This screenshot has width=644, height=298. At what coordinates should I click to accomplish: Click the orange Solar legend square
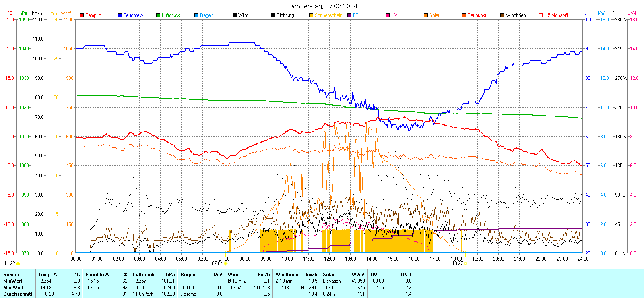(x=426, y=15)
